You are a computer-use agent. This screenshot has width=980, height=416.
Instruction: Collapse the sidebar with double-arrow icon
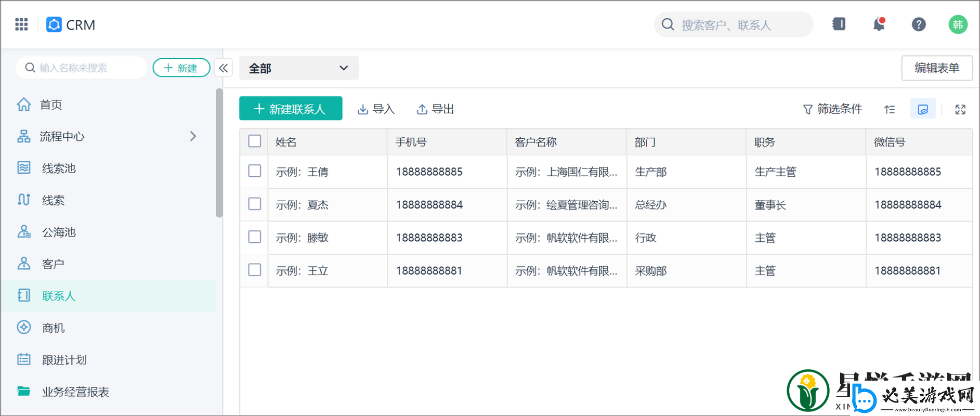click(224, 68)
